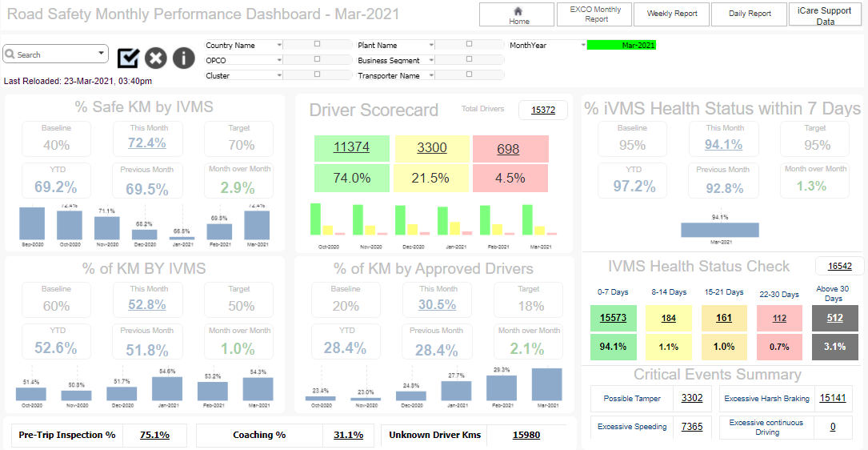Clear selections with the X icon
Image resolution: width=868 pixels, height=450 pixels.
[156, 58]
